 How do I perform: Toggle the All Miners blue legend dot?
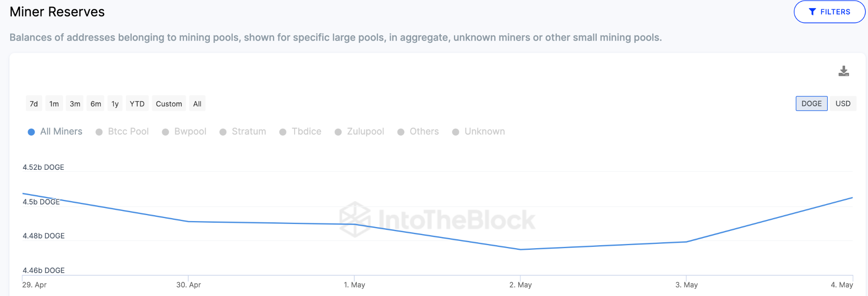point(31,132)
